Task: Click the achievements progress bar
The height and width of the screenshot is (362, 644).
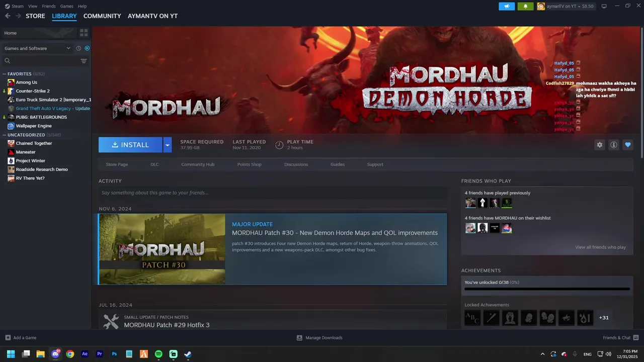Action: click(x=547, y=289)
